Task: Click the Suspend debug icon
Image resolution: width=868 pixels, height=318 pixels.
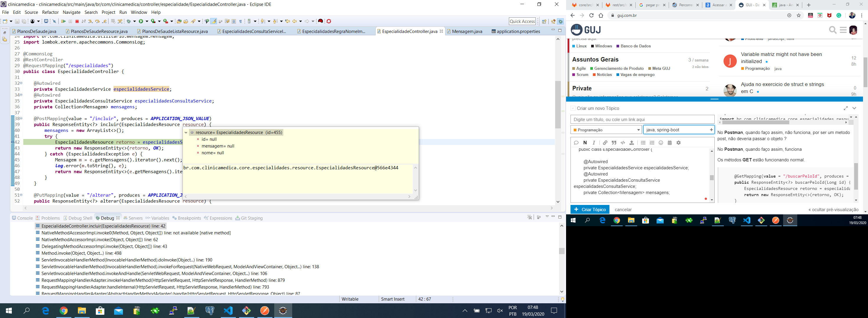Action: coord(70,21)
